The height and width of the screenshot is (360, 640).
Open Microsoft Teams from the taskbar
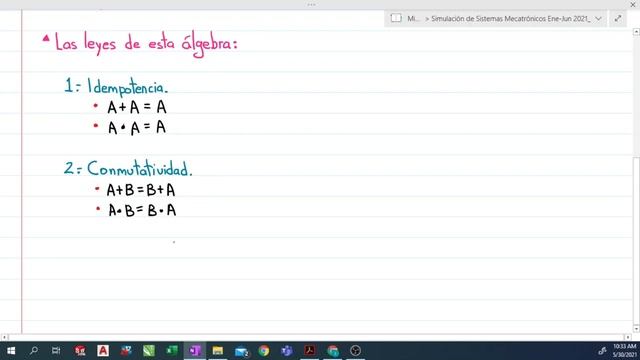[x=287, y=351]
